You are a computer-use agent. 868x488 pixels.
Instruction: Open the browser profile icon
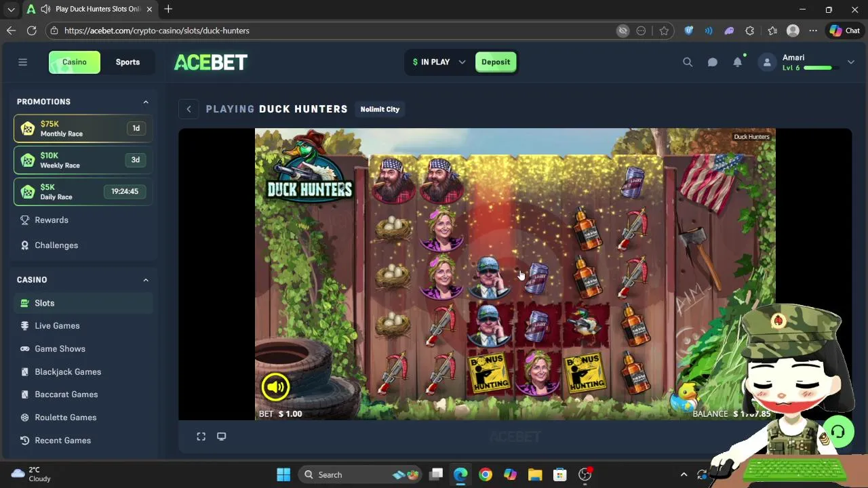point(793,30)
